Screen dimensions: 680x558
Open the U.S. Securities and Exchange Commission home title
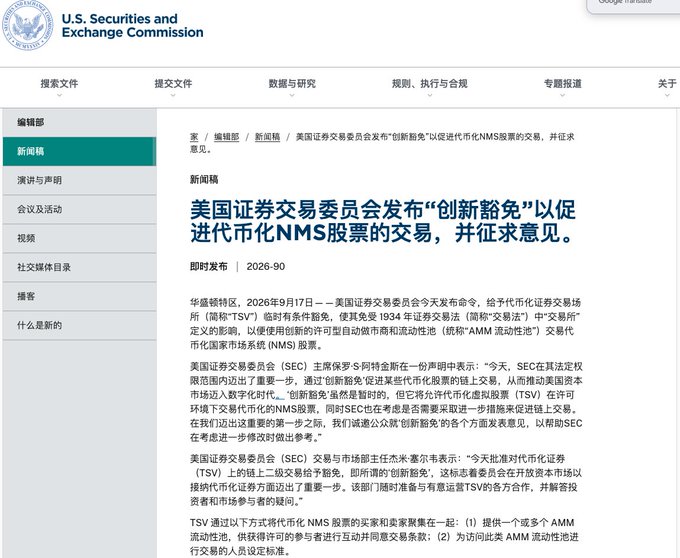pos(132,26)
